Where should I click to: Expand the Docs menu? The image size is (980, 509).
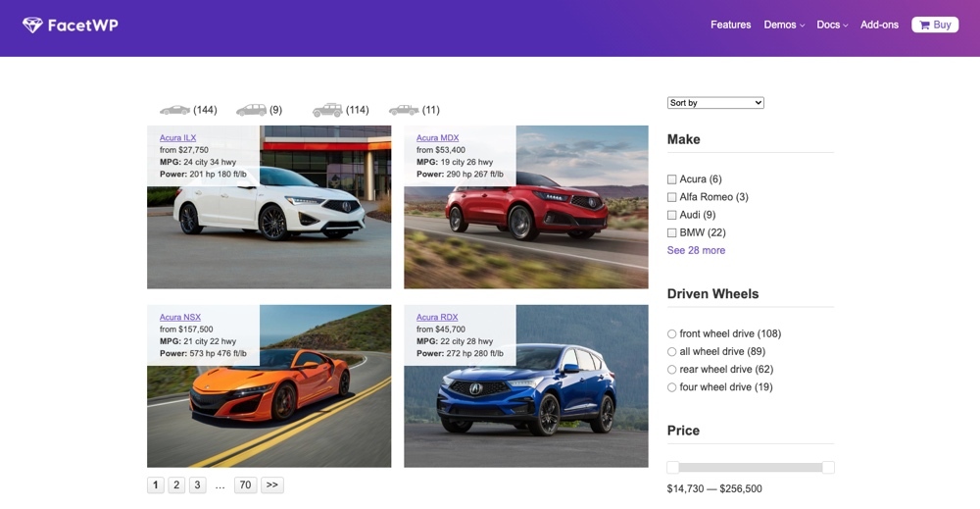tap(832, 25)
